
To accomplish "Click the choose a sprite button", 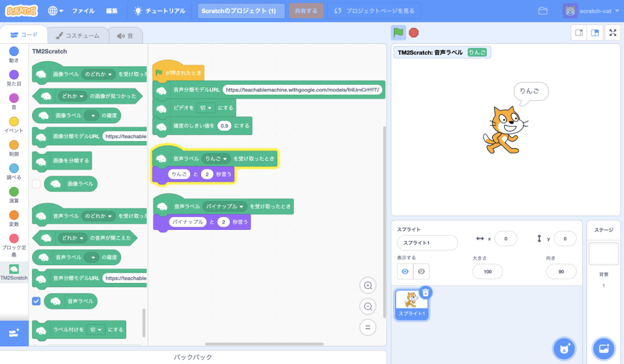I will point(564,349).
